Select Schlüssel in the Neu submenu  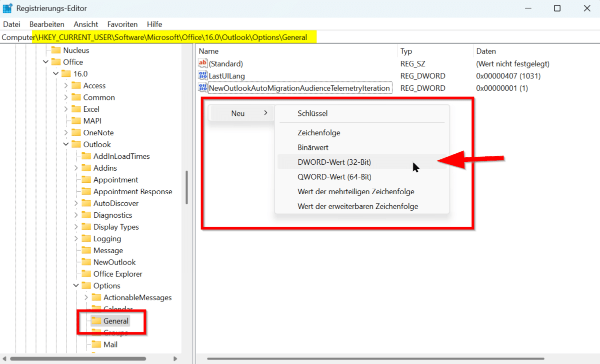[312, 113]
